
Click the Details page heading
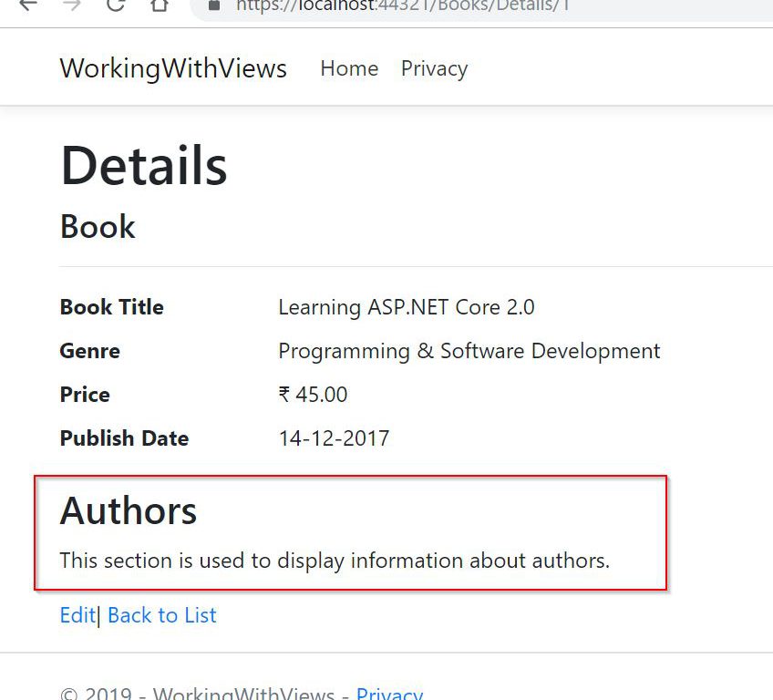143,166
